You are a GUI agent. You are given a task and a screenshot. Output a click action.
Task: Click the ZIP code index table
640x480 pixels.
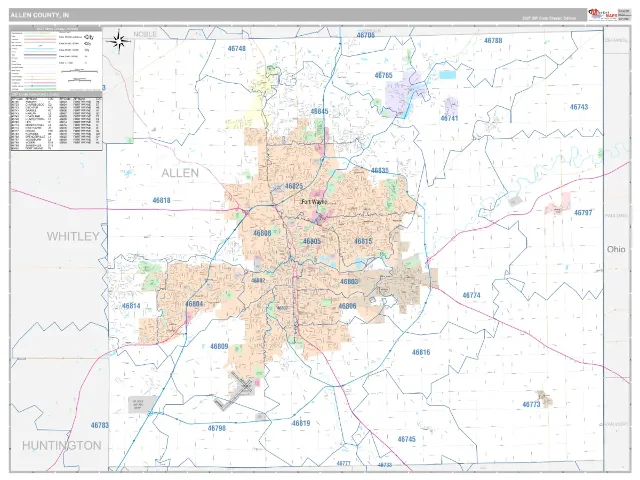pyautogui.click(x=56, y=121)
